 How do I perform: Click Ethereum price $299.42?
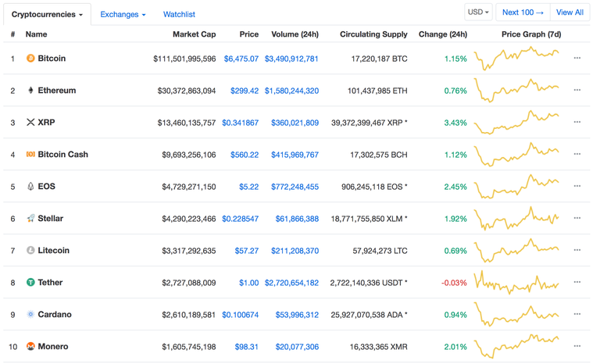click(x=245, y=91)
